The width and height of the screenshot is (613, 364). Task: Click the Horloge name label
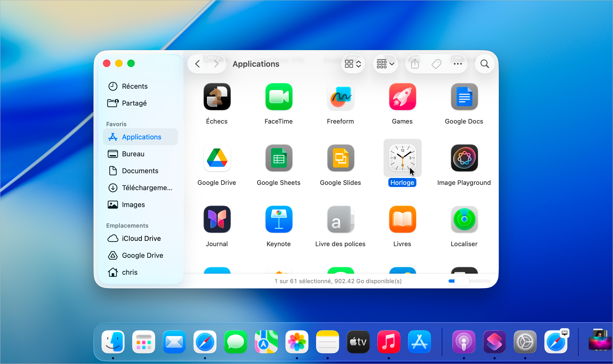[402, 183]
